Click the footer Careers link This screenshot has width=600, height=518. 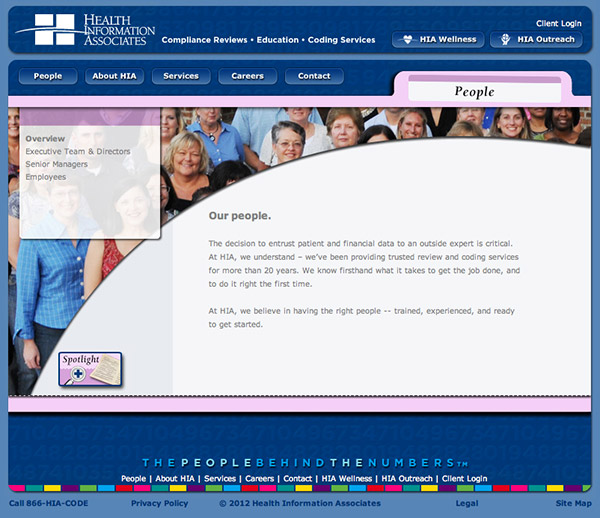click(260, 479)
